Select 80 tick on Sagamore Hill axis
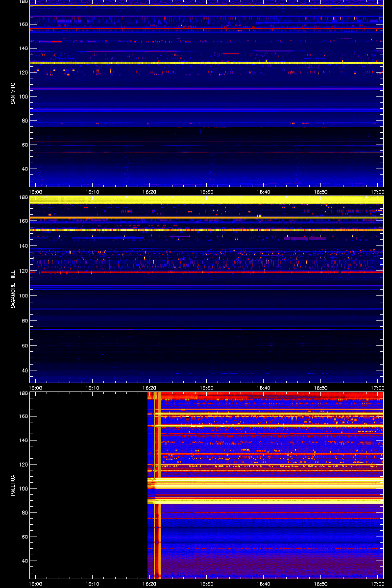This screenshot has height=588, width=392. (24, 321)
